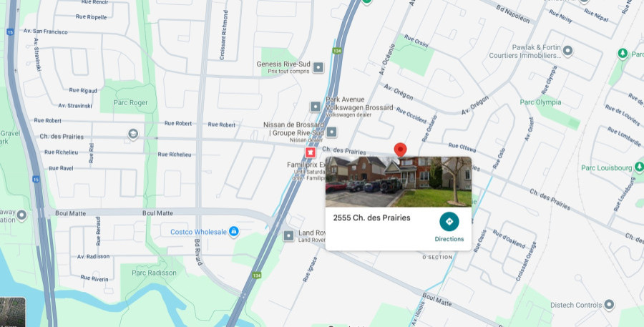This screenshot has width=644, height=327.
Task: Click the red location pin marker
Action: [x=400, y=150]
